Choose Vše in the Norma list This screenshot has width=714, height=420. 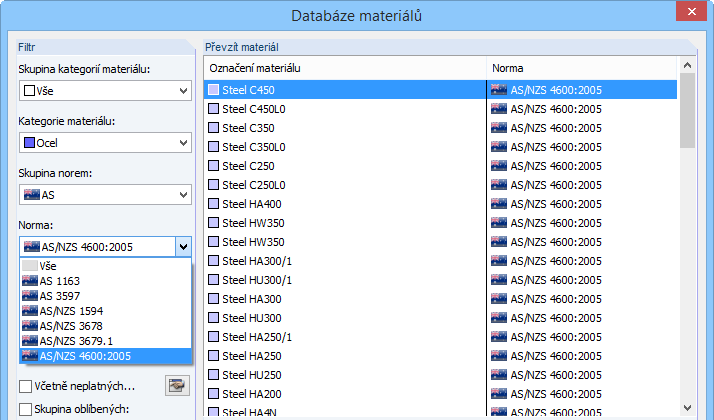point(105,266)
